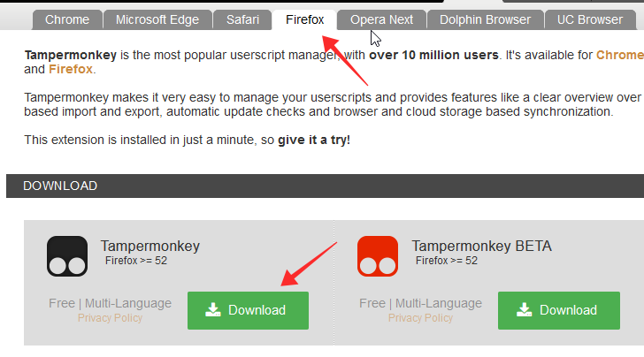This screenshot has width=644, height=357.
Task: Download the Tampermonkey BETA extension
Action: coord(558,310)
